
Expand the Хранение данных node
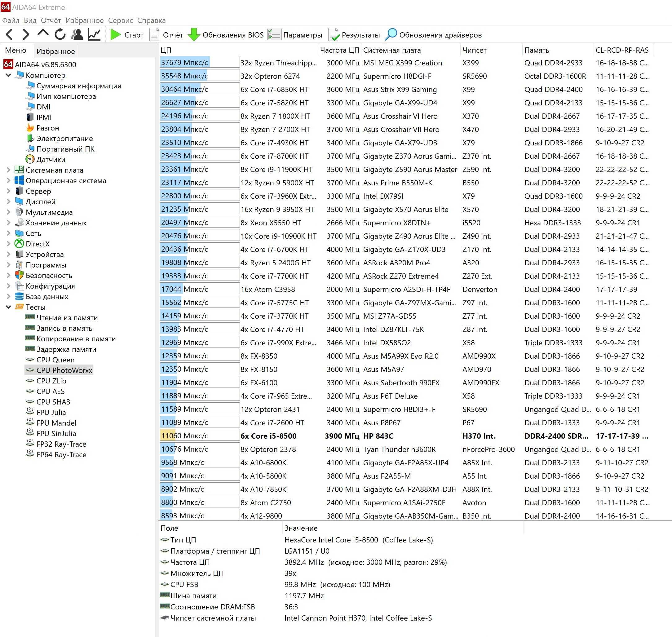pyautogui.click(x=8, y=222)
